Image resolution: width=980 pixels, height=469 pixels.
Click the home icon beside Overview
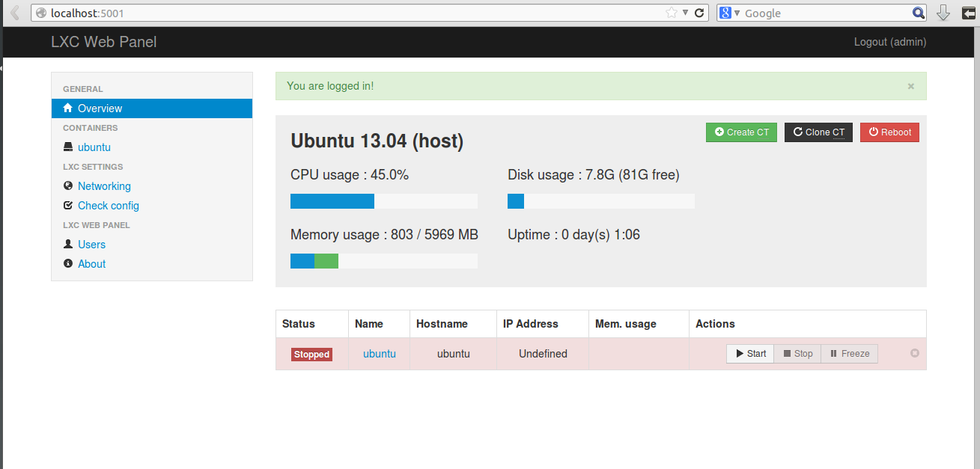pos(68,108)
